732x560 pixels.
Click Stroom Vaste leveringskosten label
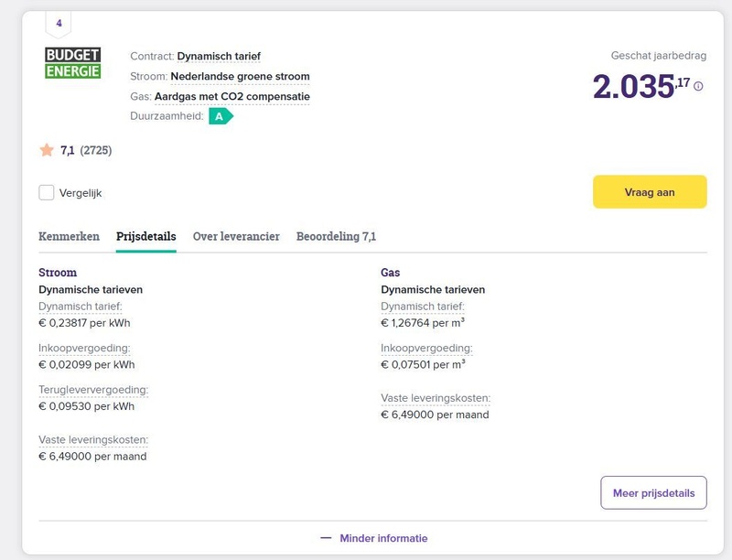(93, 439)
